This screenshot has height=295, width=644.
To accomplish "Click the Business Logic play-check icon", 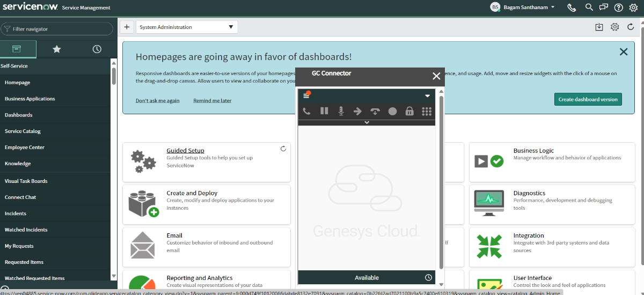I will click(x=489, y=161).
